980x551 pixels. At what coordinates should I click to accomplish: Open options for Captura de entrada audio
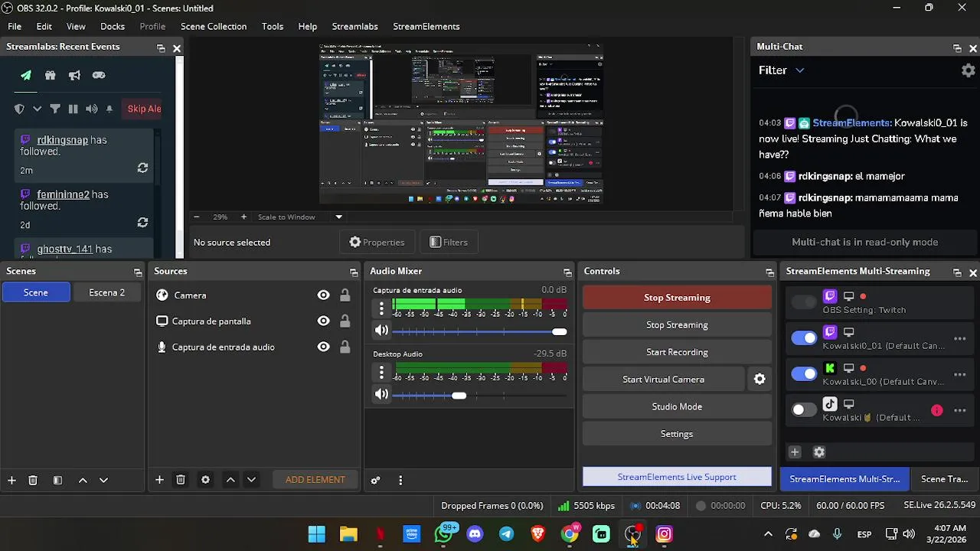coord(381,308)
